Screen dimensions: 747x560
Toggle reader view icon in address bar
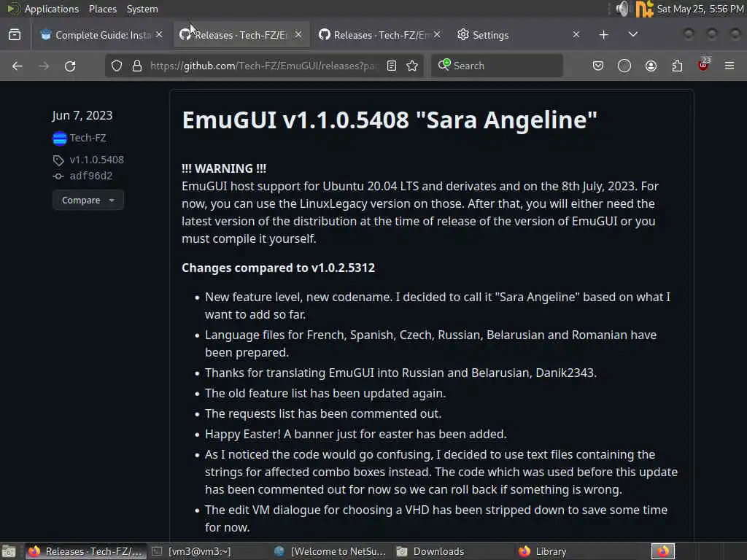392,66
